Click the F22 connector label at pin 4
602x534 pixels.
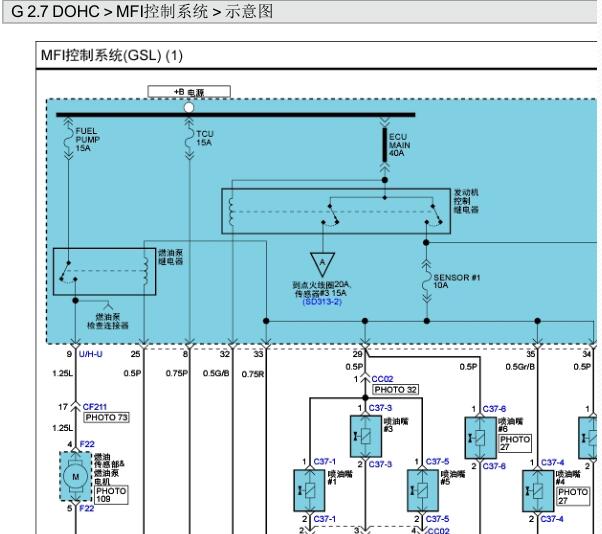(87, 444)
